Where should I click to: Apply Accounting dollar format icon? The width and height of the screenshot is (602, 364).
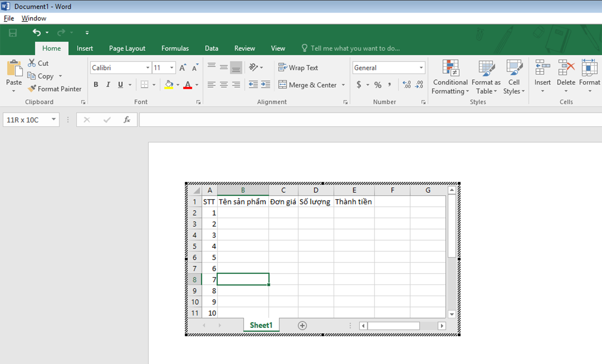[x=359, y=85]
